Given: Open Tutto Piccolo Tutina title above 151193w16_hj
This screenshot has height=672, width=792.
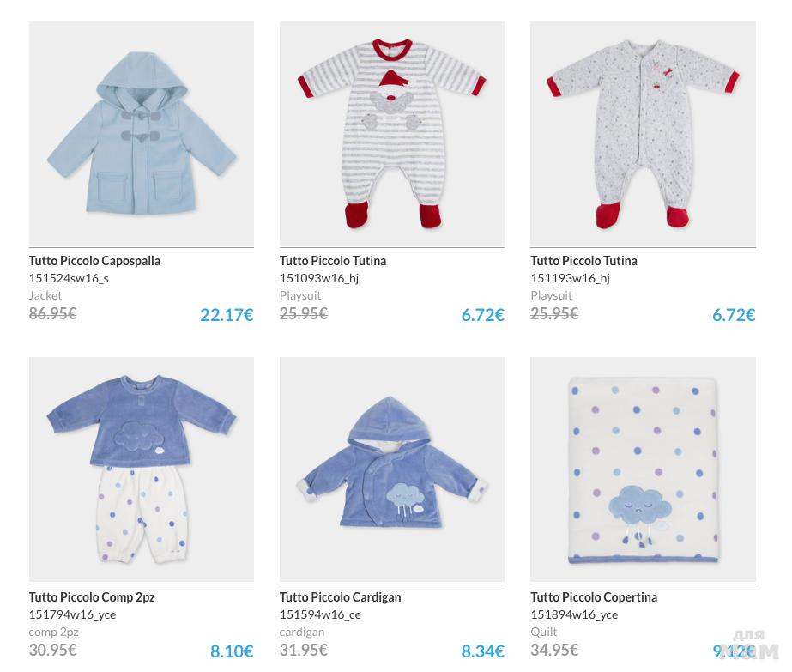Looking at the screenshot, I should [x=583, y=261].
